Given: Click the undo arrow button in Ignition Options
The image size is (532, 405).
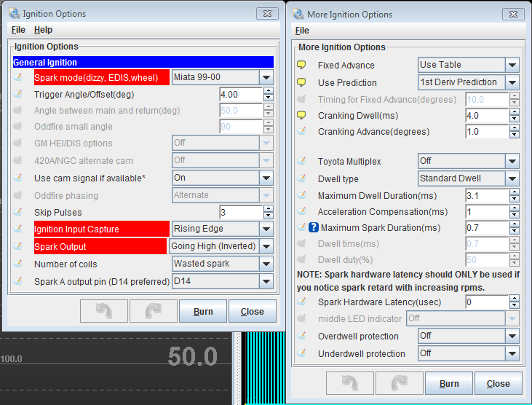Looking at the screenshot, I should tap(103, 311).
